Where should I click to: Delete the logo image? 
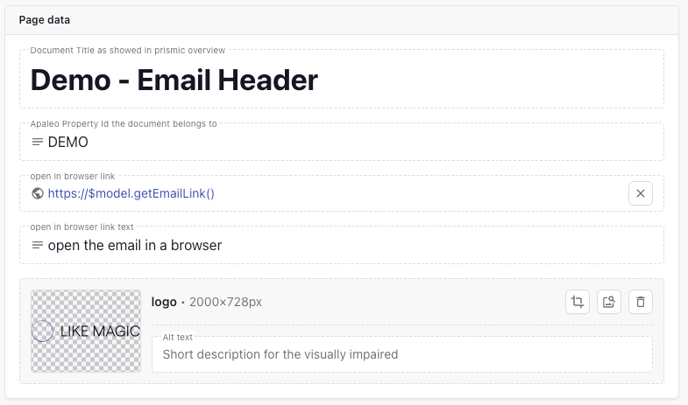641,302
